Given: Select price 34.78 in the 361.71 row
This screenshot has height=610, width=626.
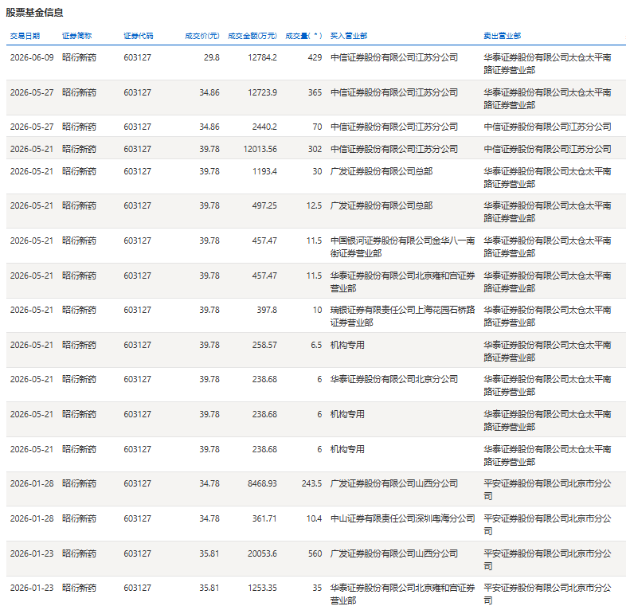Looking at the screenshot, I should coord(209,519).
